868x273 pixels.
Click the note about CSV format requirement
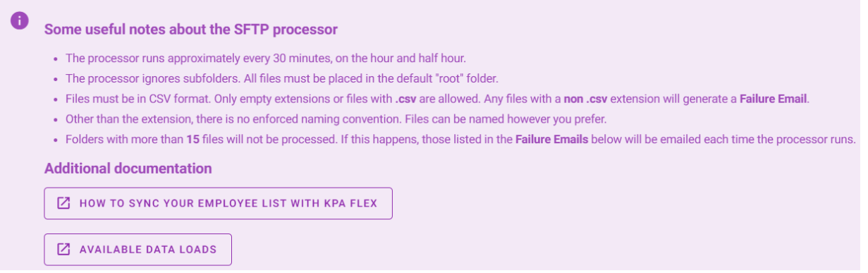click(437, 99)
